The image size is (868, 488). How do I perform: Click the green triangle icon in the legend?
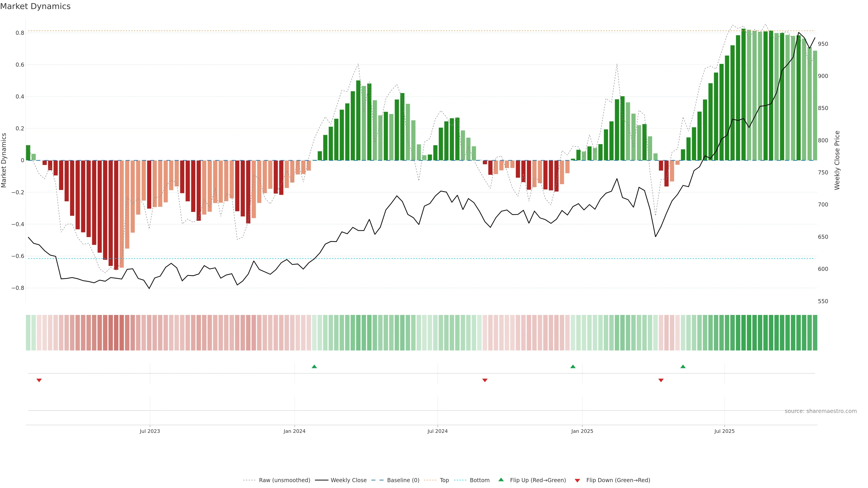point(501,480)
